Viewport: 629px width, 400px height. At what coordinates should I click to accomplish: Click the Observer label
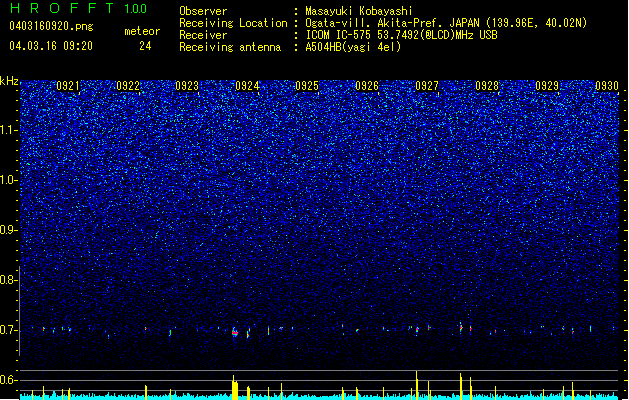(203, 11)
